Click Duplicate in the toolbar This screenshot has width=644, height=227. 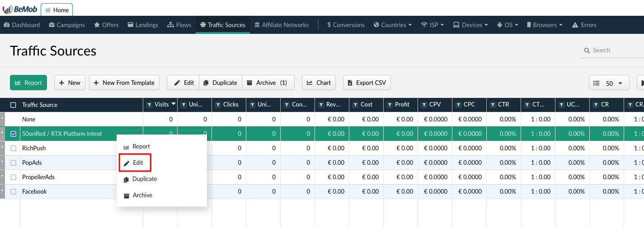pyautogui.click(x=221, y=83)
